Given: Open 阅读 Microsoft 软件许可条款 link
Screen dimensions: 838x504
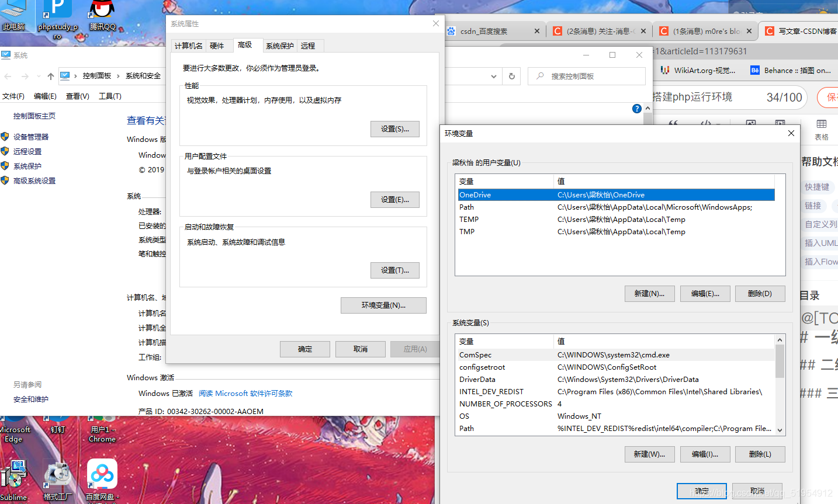Looking at the screenshot, I should click(x=245, y=394).
